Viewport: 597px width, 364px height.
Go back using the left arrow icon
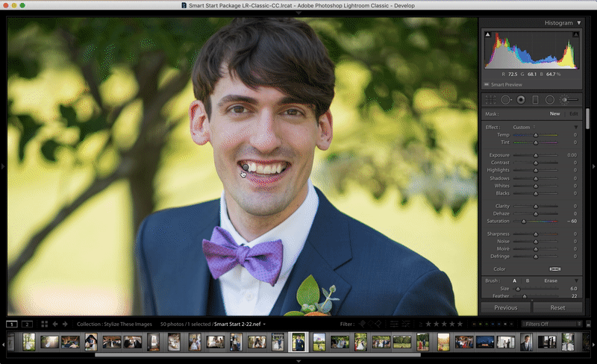point(55,324)
